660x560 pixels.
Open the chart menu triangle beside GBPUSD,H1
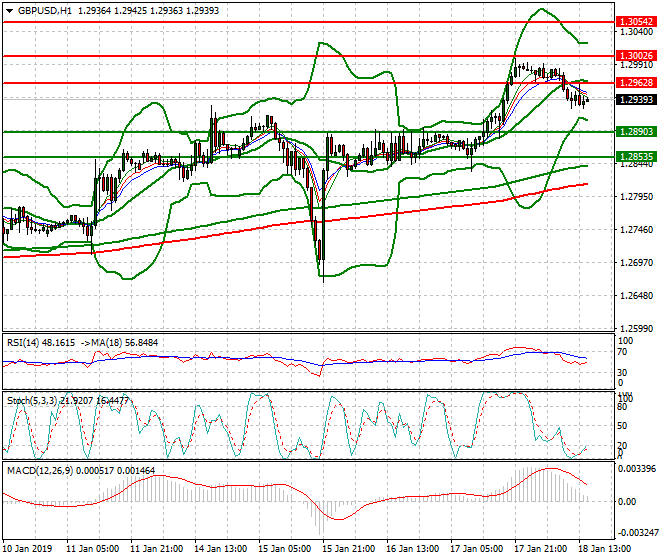[9, 11]
